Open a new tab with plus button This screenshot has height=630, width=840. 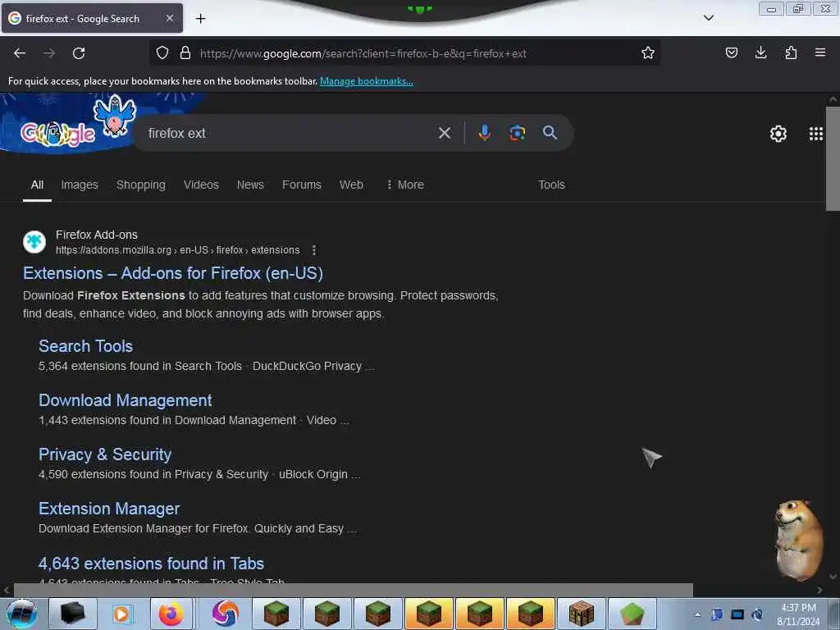click(x=200, y=19)
